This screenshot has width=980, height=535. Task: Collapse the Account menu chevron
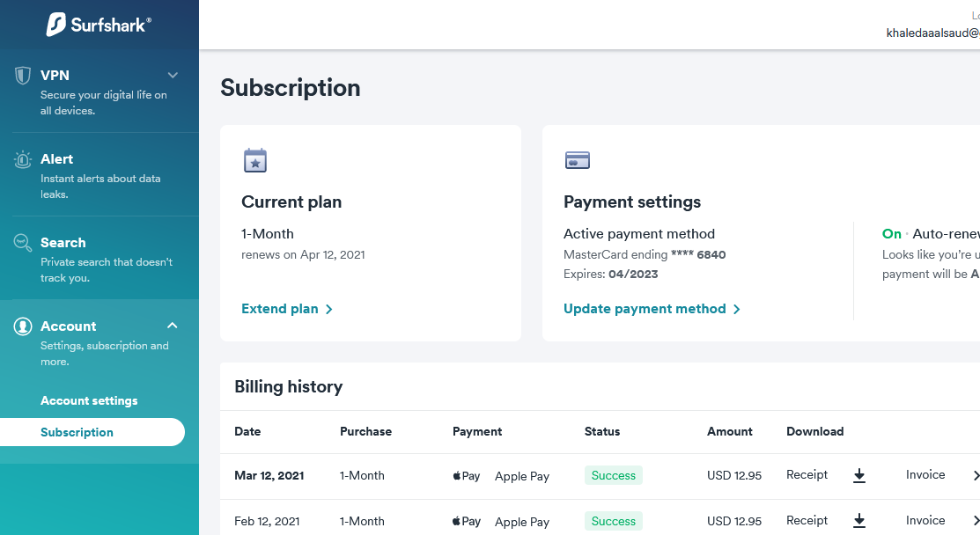click(x=173, y=326)
